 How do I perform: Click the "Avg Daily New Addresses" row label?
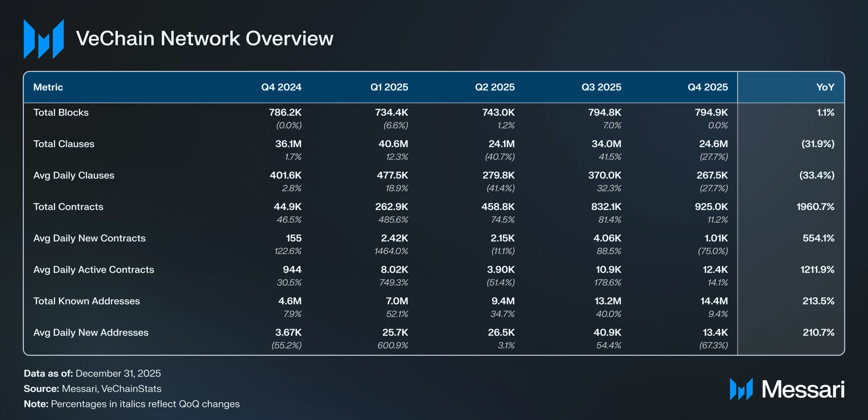pyautogui.click(x=91, y=332)
